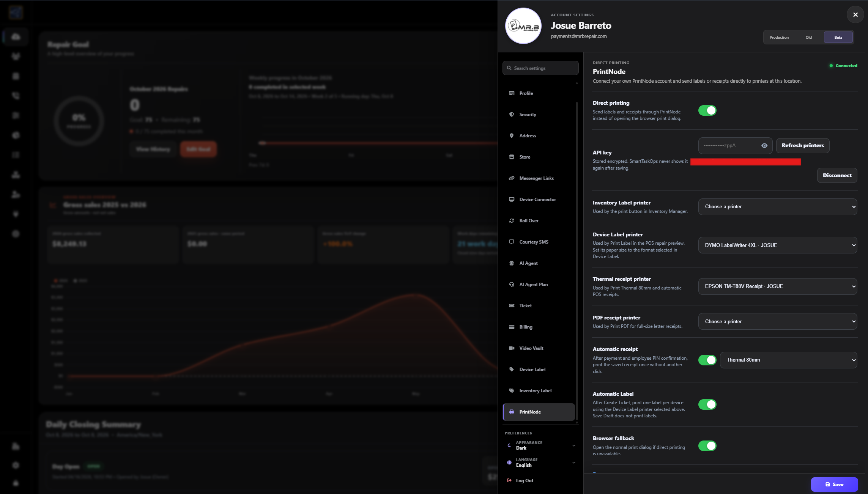Click the Disconnect button
The image size is (868, 494).
pyautogui.click(x=837, y=175)
